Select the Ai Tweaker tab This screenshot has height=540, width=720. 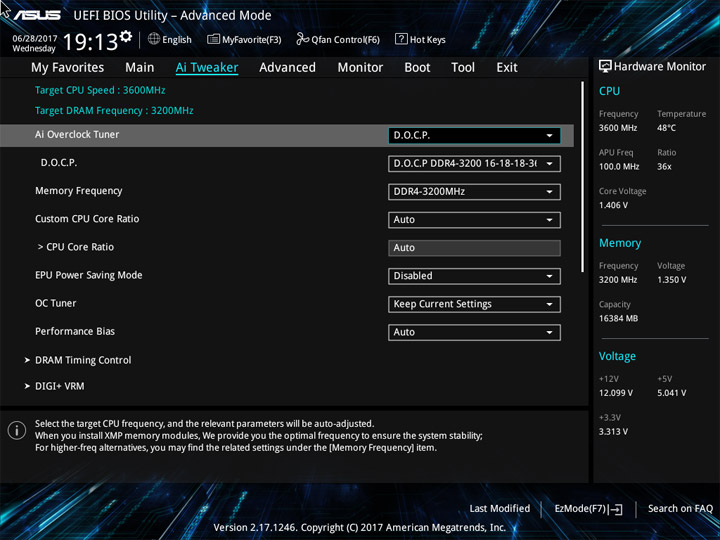207,68
